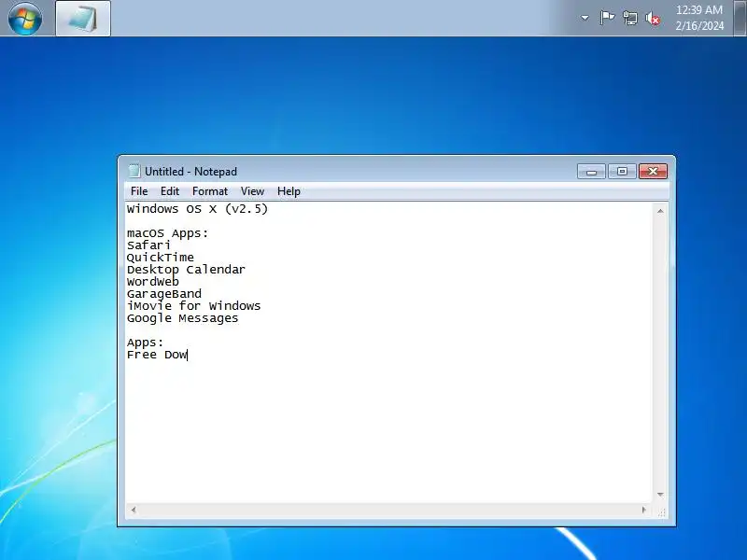The height and width of the screenshot is (560, 747).
Task: Click the horizontal scrollbar right arrow
Action: [x=644, y=510]
